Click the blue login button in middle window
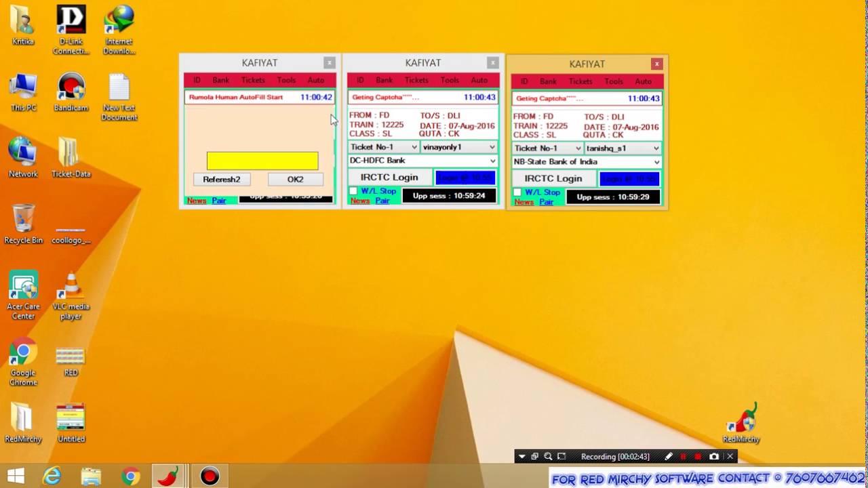Image resolution: width=868 pixels, height=488 pixels. tap(465, 178)
